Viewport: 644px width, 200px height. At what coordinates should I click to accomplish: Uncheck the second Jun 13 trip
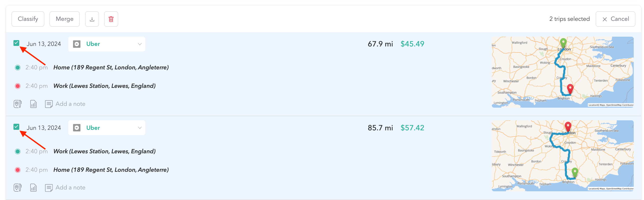17,126
